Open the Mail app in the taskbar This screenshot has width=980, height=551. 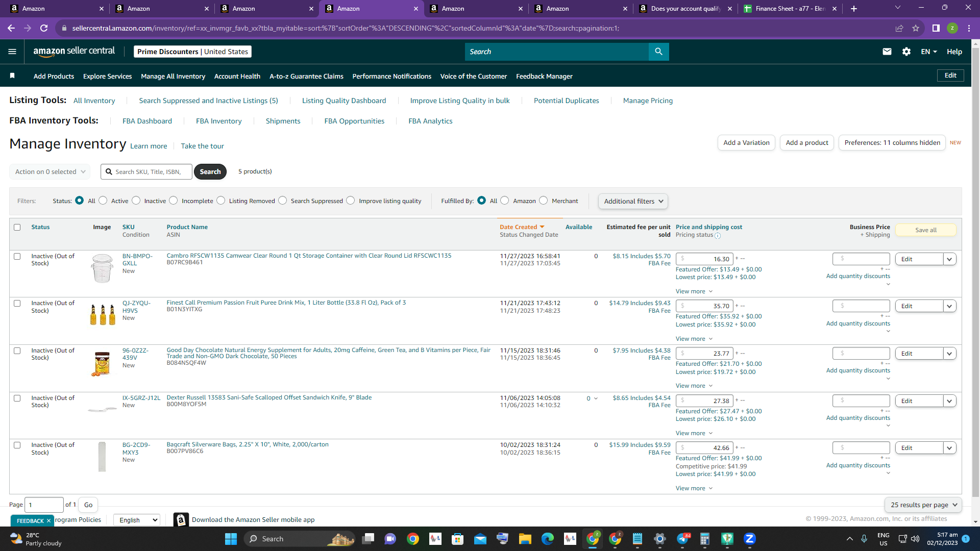point(480,539)
